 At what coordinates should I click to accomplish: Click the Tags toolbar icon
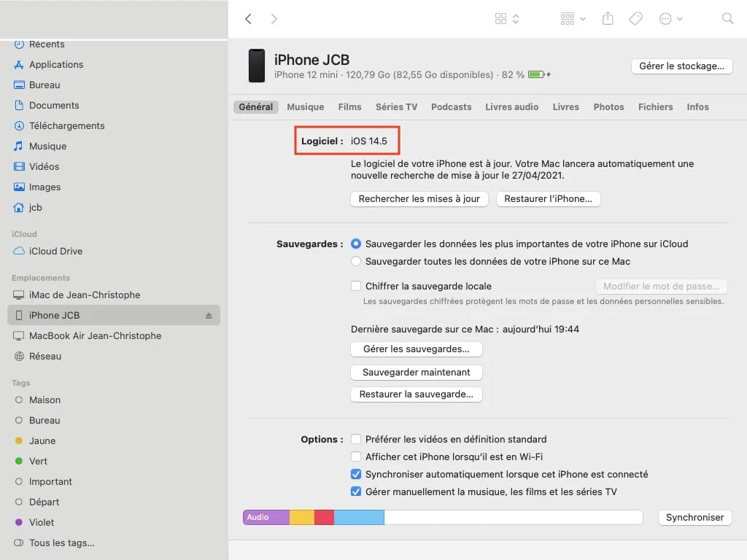coord(635,19)
